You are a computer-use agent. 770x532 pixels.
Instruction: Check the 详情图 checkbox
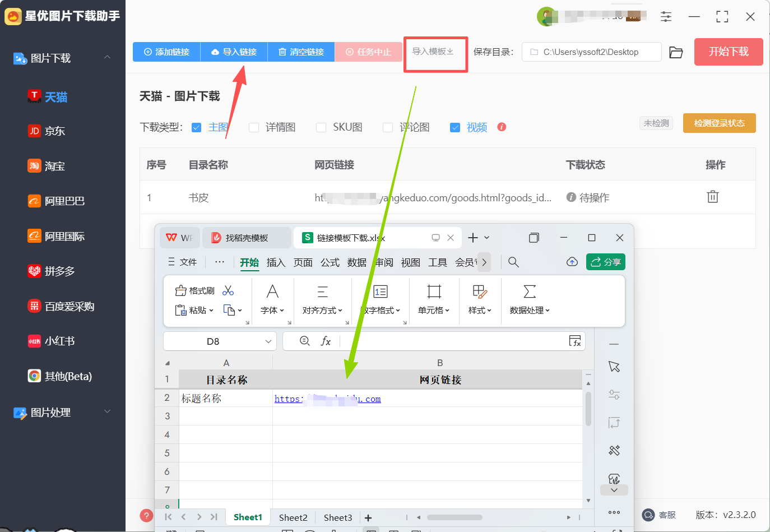pos(254,127)
